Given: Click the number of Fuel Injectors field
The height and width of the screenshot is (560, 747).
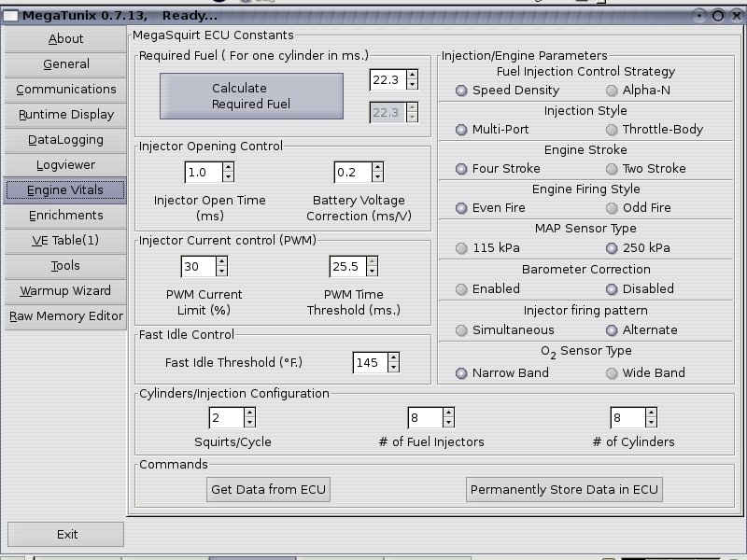Looking at the screenshot, I should click(425, 417).
